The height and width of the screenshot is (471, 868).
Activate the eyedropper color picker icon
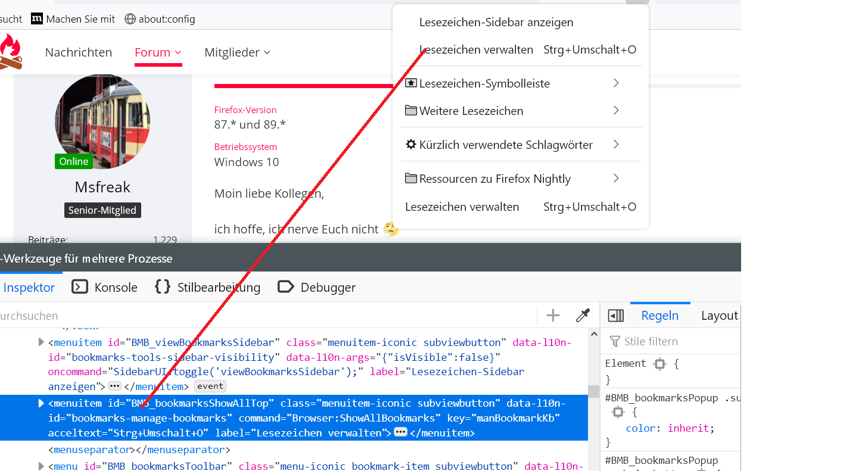[583, 316]
